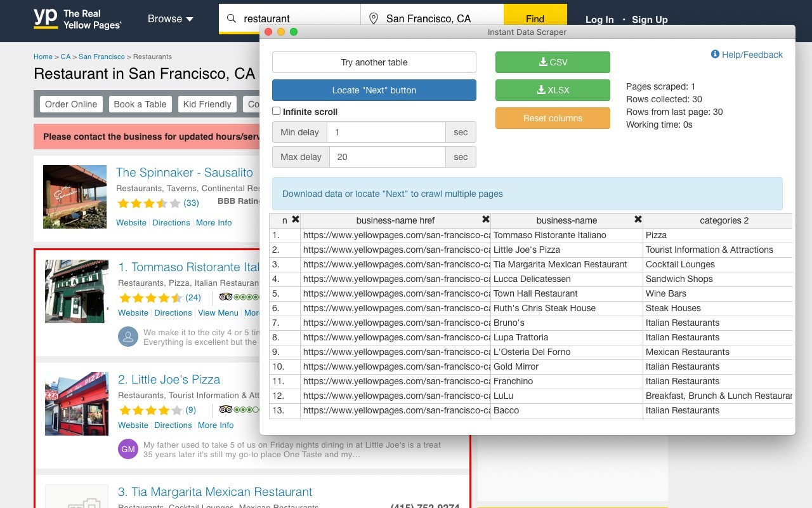
Task: Click the (33) review count link
Action: pos(191,203)
